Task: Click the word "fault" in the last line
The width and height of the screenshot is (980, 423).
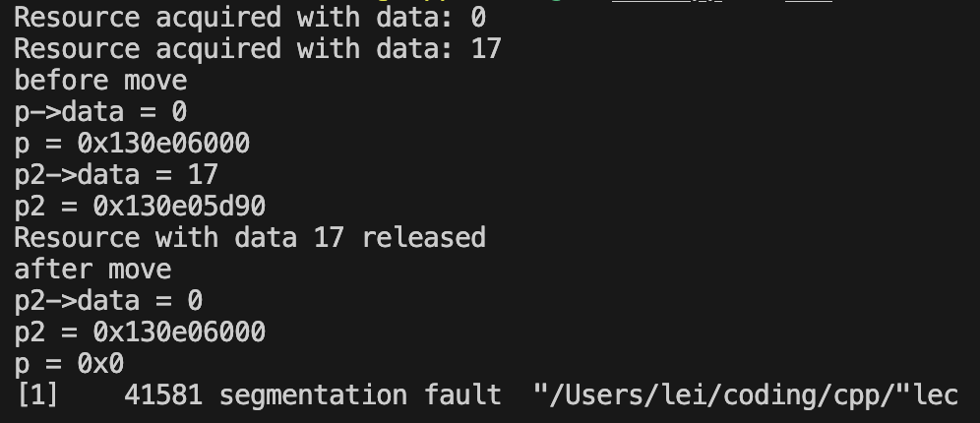Action: 462,394
